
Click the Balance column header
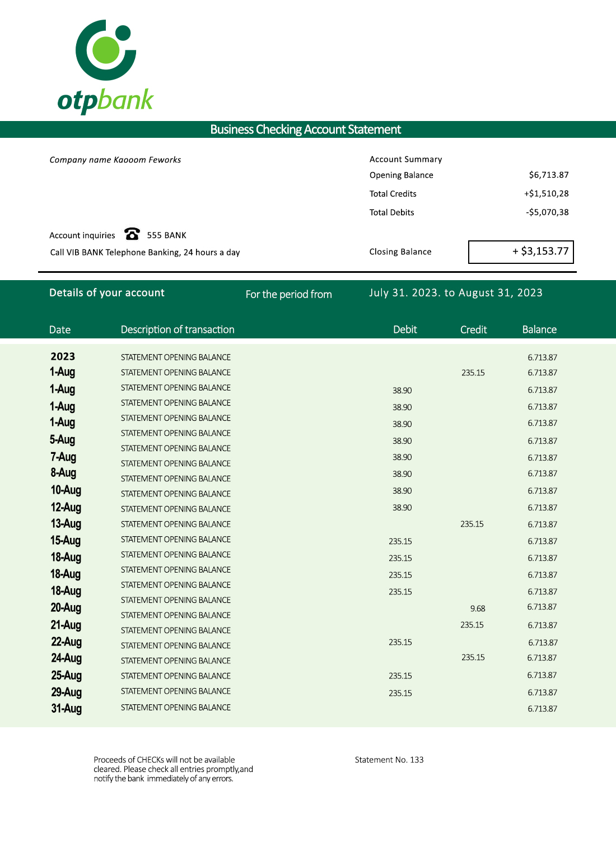(x=539, y=329)
